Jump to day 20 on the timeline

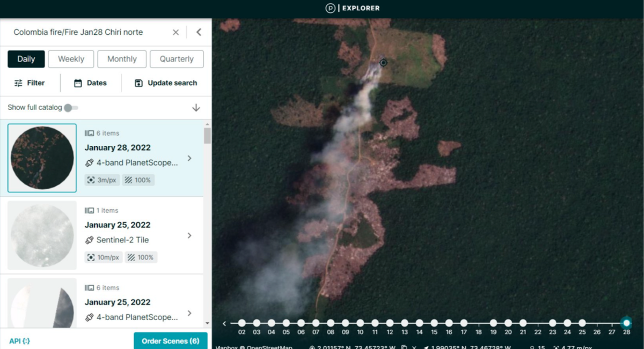[x=508, y=323]
